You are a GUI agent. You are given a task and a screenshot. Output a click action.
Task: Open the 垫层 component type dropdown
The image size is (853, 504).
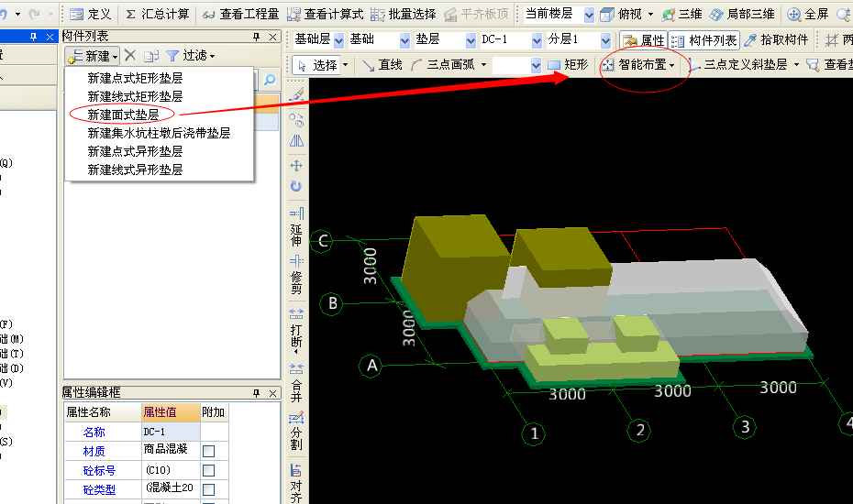point(471,39)
